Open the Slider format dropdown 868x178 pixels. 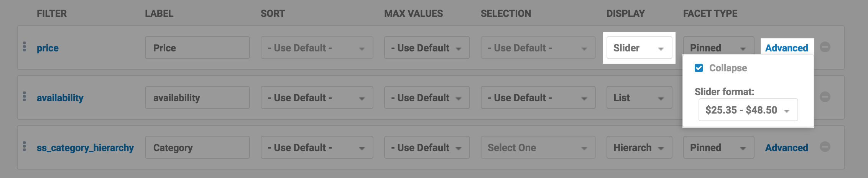click(x=748, y=110)
